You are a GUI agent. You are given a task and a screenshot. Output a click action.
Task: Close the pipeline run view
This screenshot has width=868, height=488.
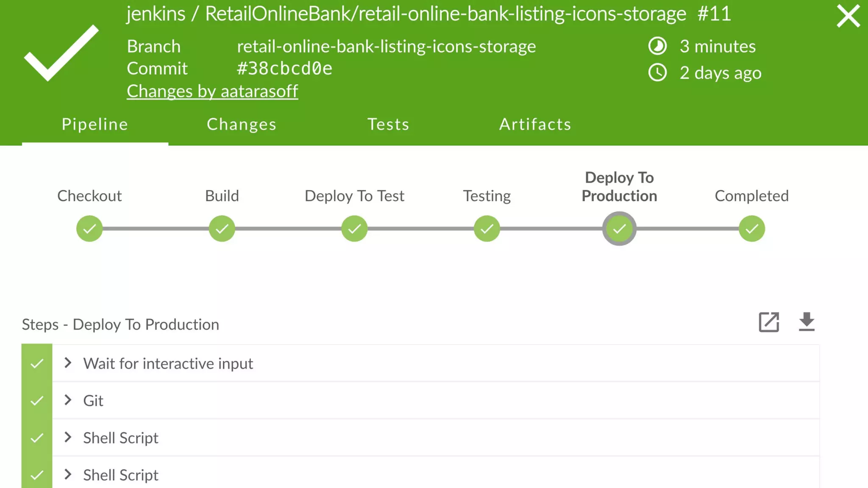848,17
